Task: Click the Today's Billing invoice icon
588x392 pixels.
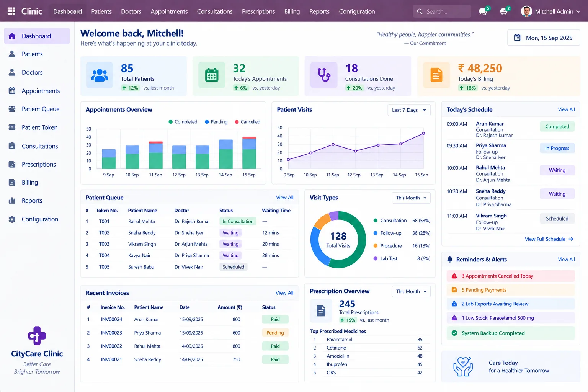Action: pos(436,75)
